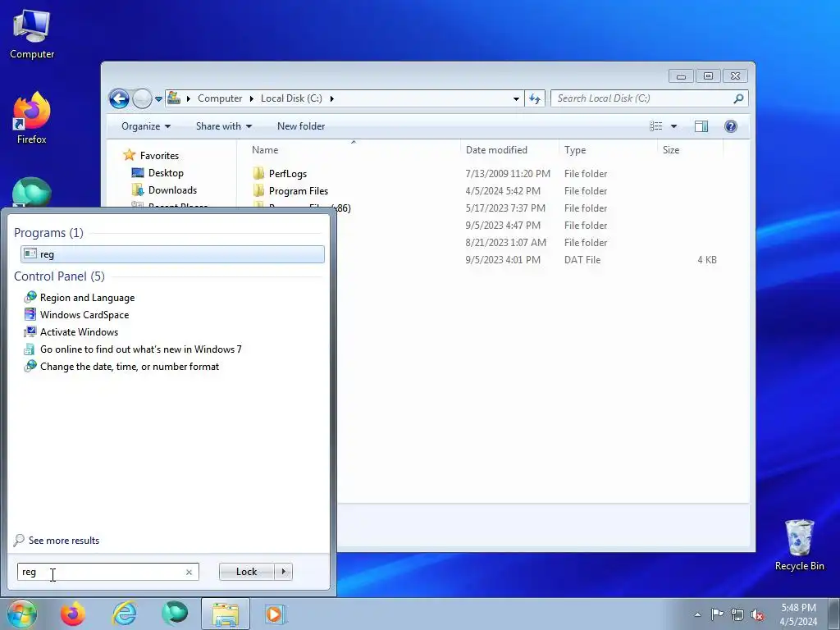Viewport: 840px width, 630px height.
Task: Expand arrow after Local Disk (C:) breadcrumb
Action: click(331, 98)
